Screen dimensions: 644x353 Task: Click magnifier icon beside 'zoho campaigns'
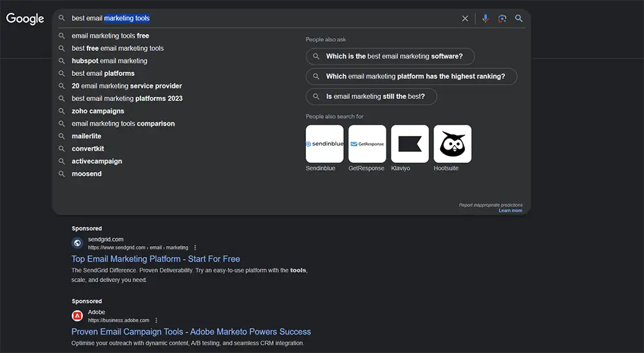coord(62,111)
